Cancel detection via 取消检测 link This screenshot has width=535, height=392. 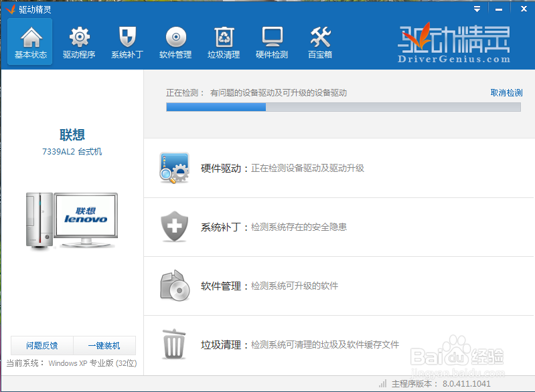click(x=506, y=93)
